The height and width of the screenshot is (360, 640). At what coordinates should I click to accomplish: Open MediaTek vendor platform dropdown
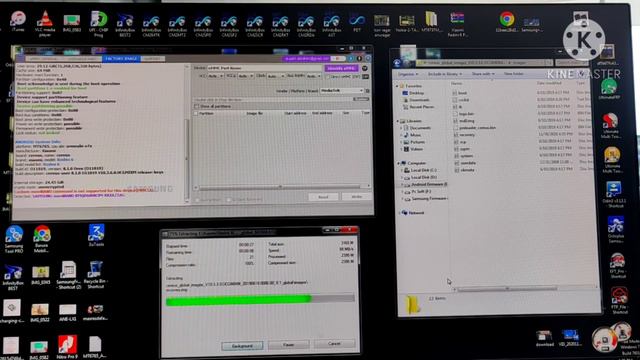(x=342, y=91)
